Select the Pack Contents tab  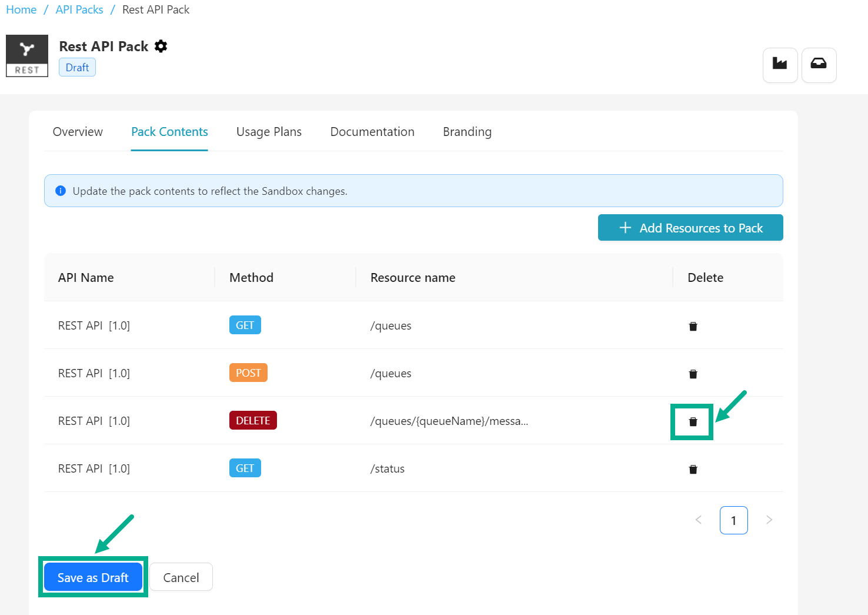coord(169,132)
